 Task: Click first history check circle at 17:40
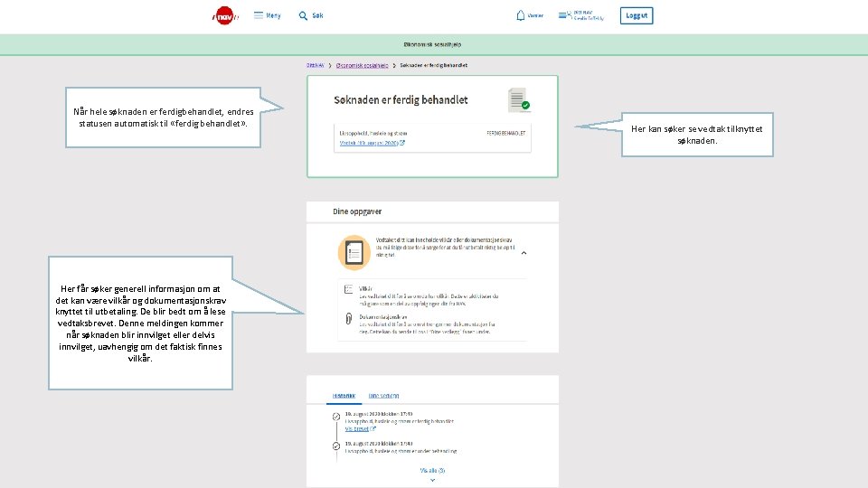click(336, 417)
